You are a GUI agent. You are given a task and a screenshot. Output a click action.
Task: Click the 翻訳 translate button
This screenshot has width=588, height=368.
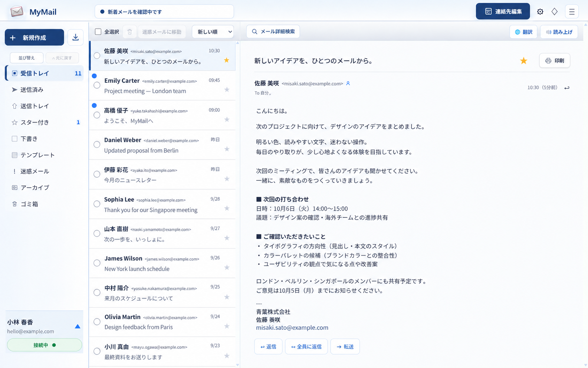point(523,32)
